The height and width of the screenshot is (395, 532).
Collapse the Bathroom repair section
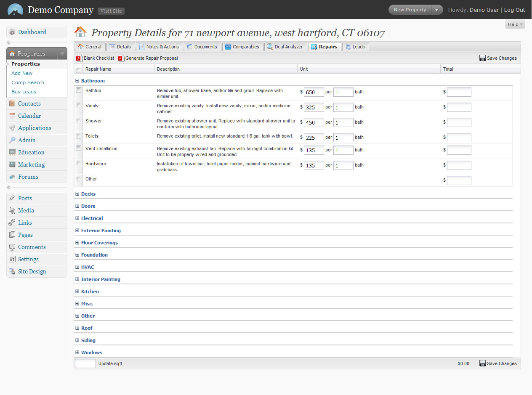[77, 81]
